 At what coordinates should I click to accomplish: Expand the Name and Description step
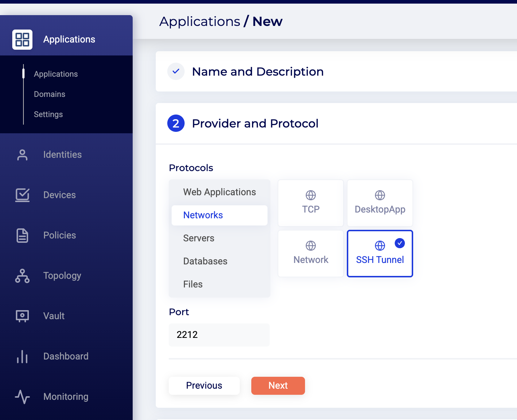(257, 72)
